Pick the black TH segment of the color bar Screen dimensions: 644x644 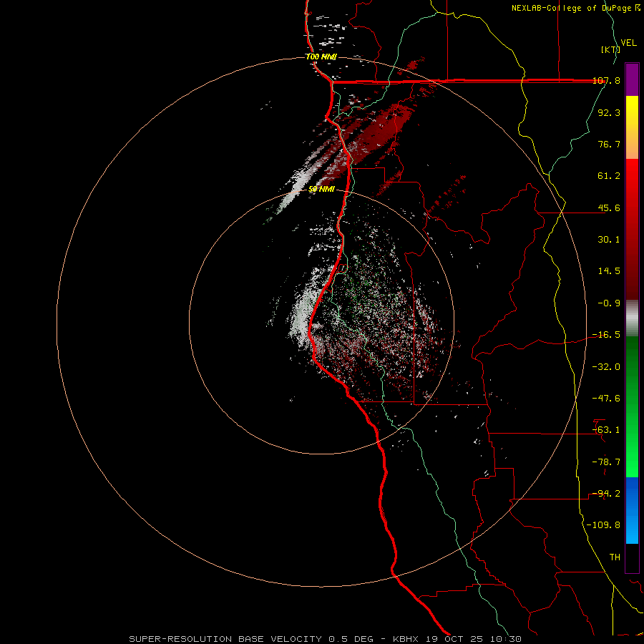click(x=632, y=558)
